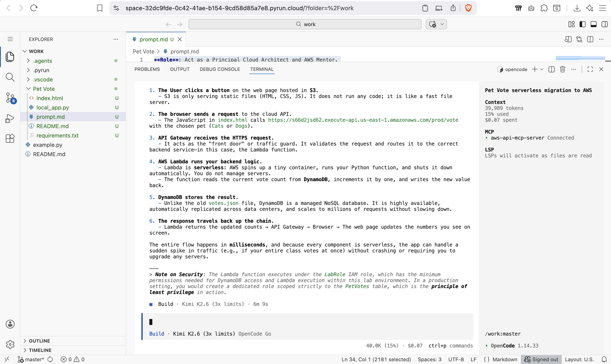Kill the terminal with trash icon
This screenshot has height=364, width=611.
click(x=563, y=69)
